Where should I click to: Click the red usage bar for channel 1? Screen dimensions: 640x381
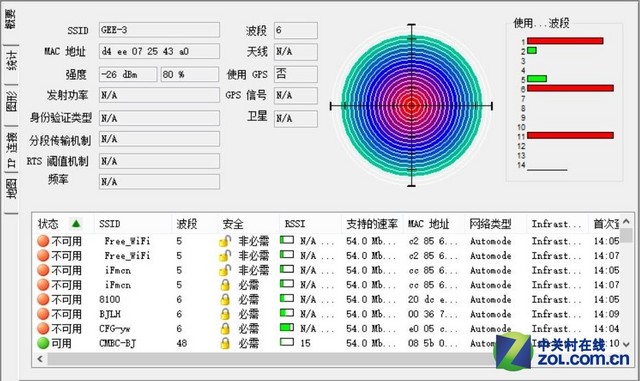coord(565,41)
